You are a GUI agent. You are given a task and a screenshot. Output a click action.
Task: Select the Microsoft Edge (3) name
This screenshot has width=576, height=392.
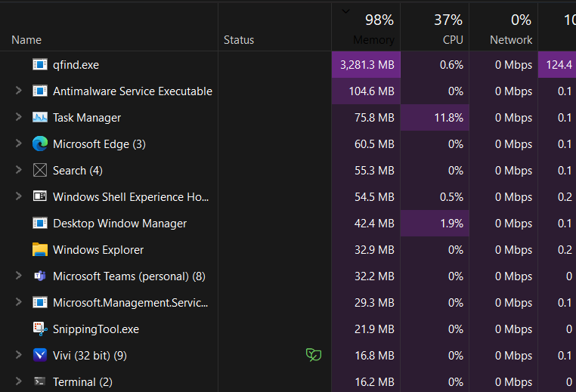coord(99,144)
